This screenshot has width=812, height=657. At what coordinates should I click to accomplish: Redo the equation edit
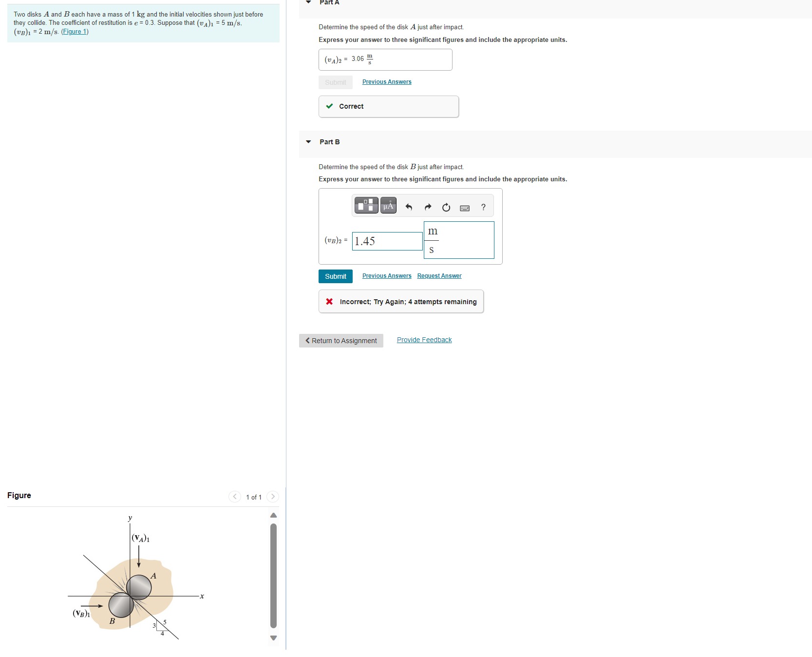(x=427, y=207)
